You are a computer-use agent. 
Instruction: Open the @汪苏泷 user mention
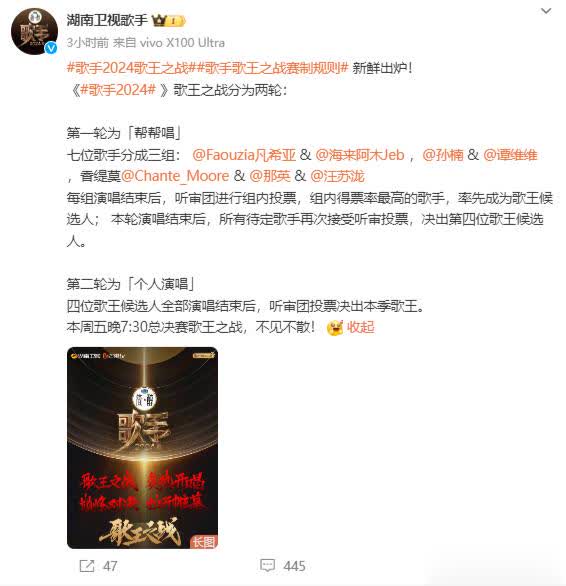click(x=337, y=176)
